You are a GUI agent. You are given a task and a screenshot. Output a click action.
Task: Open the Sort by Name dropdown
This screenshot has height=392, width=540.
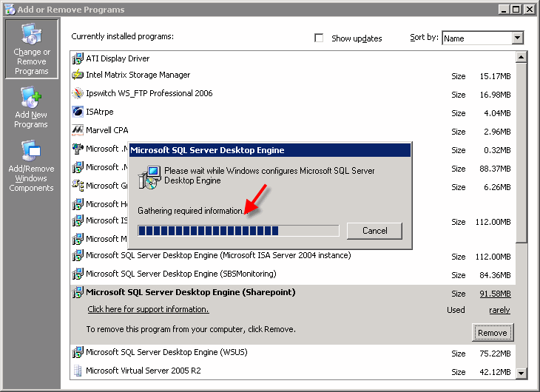click(482, 38)
